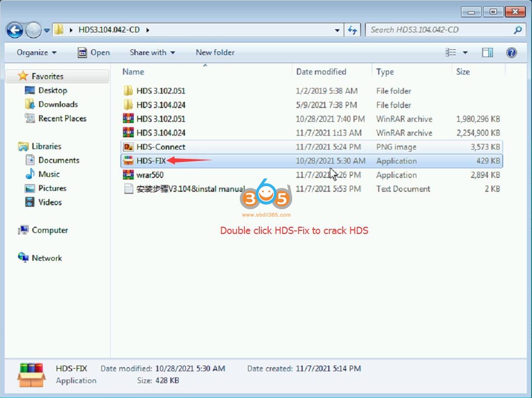Click Date modified value in details pane
The height and width of the screenshot is (398, 532).
[x=190, y=369]
